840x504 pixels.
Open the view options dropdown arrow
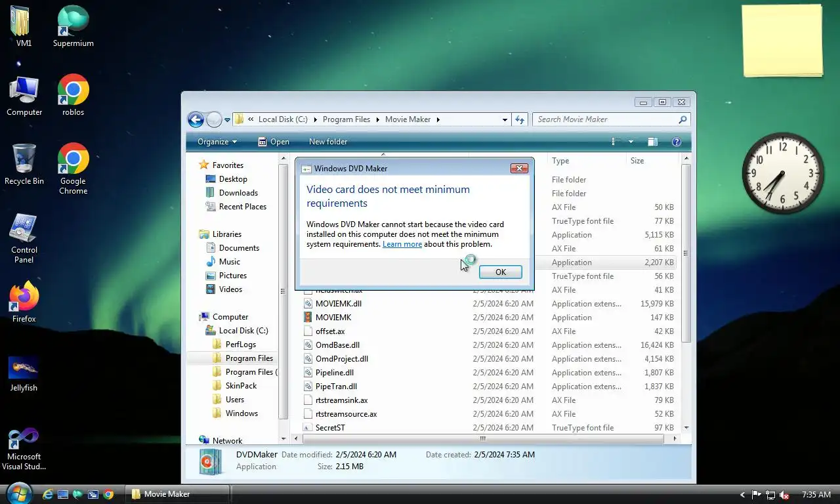631,142
